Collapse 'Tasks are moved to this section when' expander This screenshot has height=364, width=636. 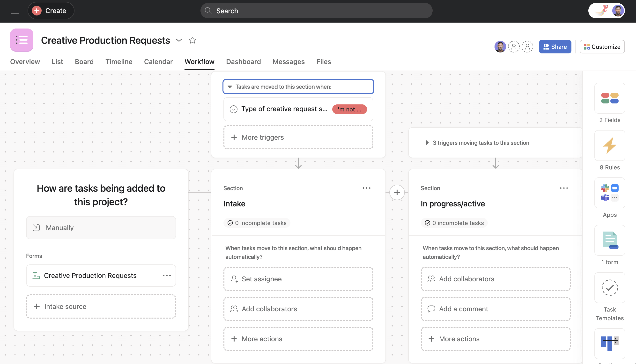coord(298,87)
